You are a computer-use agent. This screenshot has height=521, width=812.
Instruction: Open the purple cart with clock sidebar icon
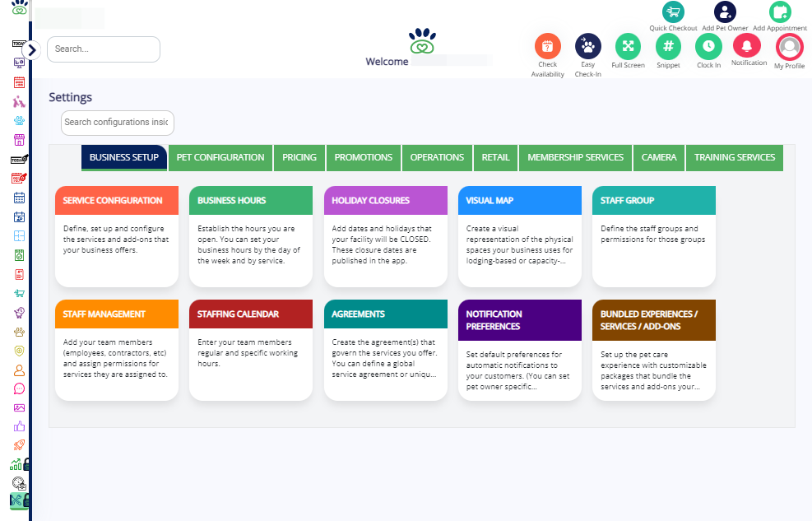pos(19,313)
